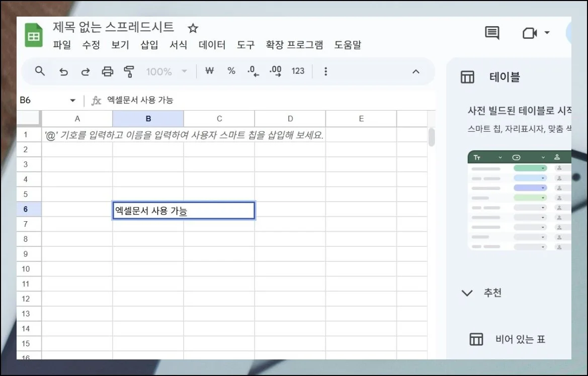Format selected cell as percent
588x376 pixels.
[x=231, y=71]
